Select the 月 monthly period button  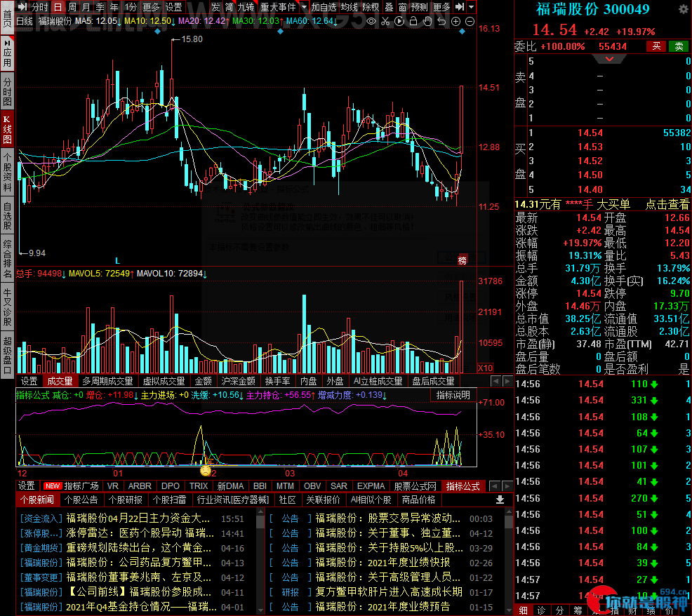point(86,7)
